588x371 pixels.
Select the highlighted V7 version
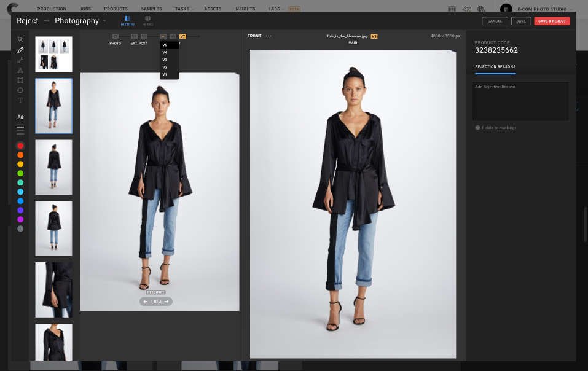pyautogui.click(x=182, y=36)
